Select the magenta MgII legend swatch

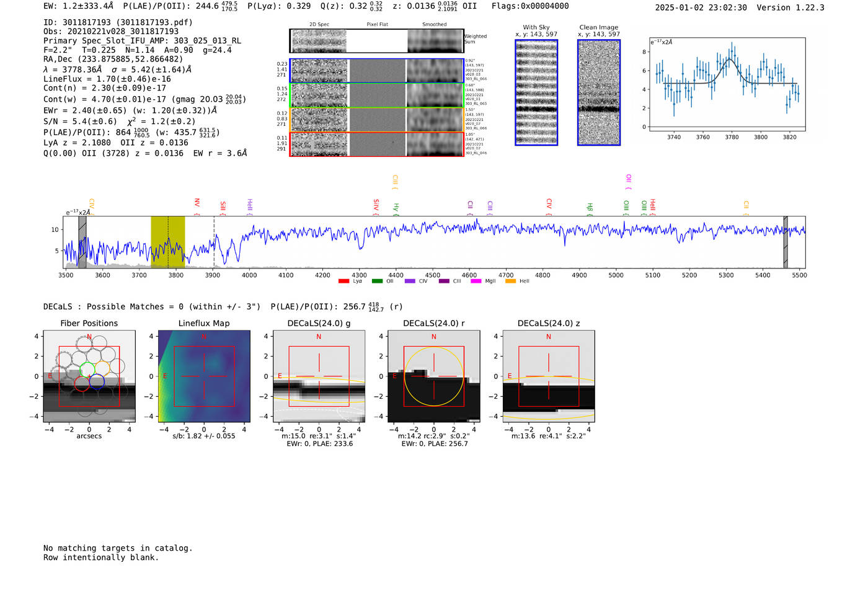click(x=476, y=282)
